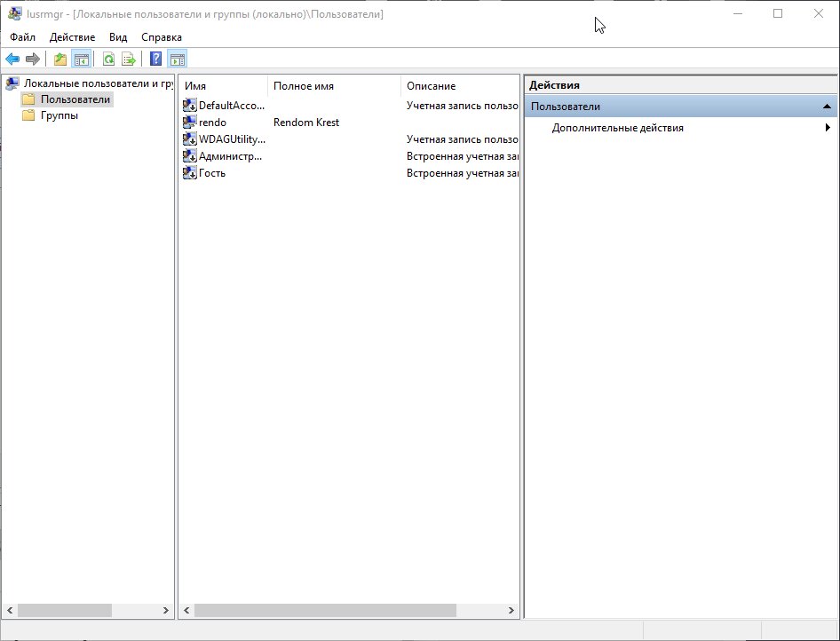Go up one level with folder icon
The height and width of the screenshot is (641, 840).
click(x=60, y=59)
